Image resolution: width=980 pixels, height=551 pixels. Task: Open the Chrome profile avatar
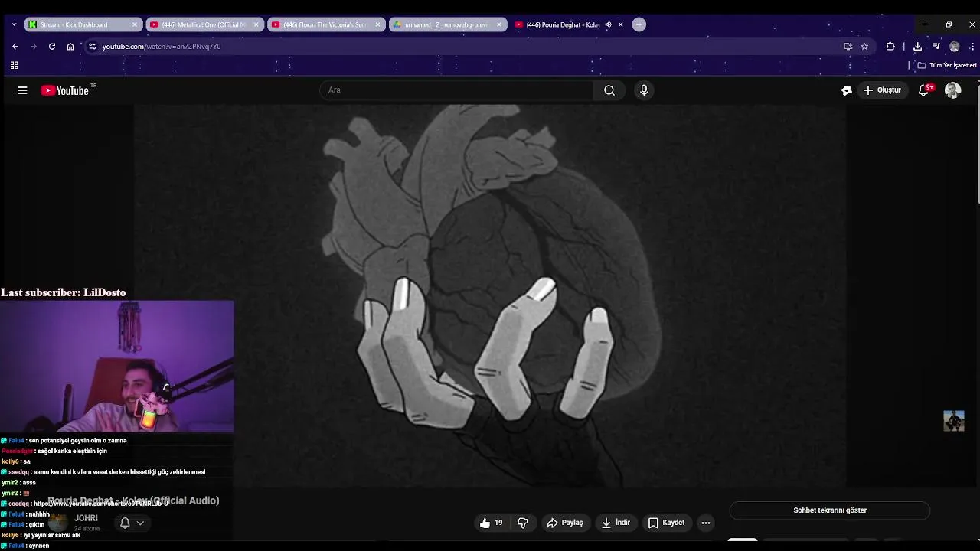pyautogui.click(x=954, y=46)
